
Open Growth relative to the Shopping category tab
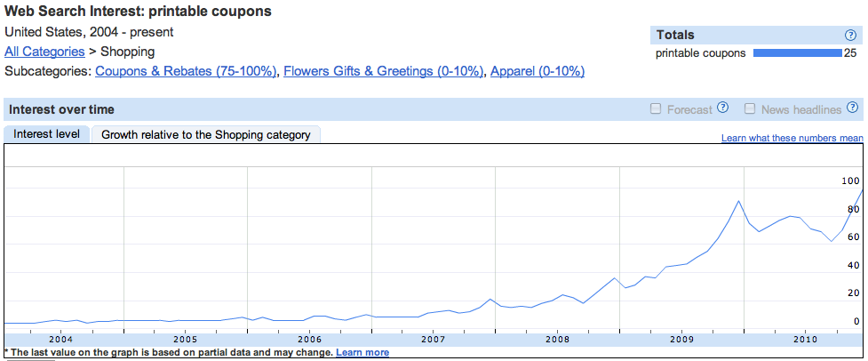click(x=206, y=134)
